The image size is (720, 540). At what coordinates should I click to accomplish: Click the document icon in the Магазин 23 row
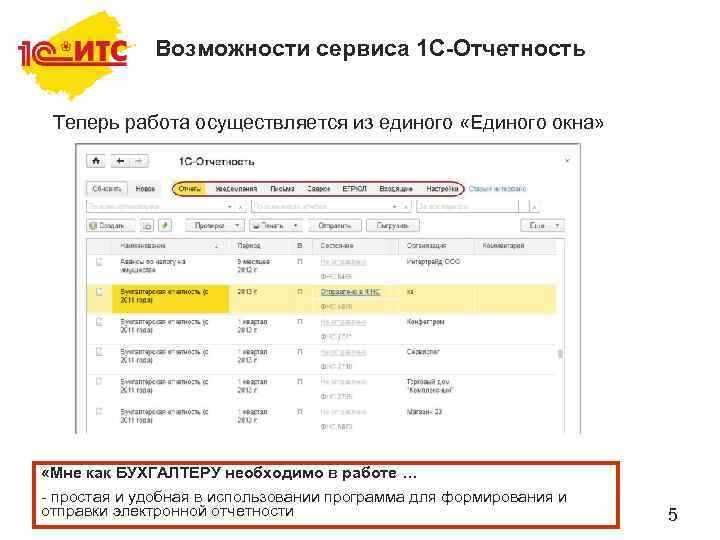[99, 412]
